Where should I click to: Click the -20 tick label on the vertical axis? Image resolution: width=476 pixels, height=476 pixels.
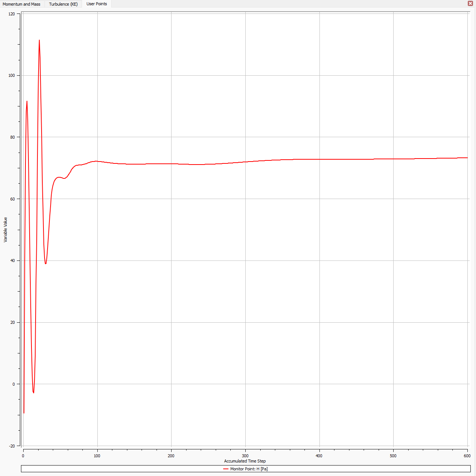12,446
